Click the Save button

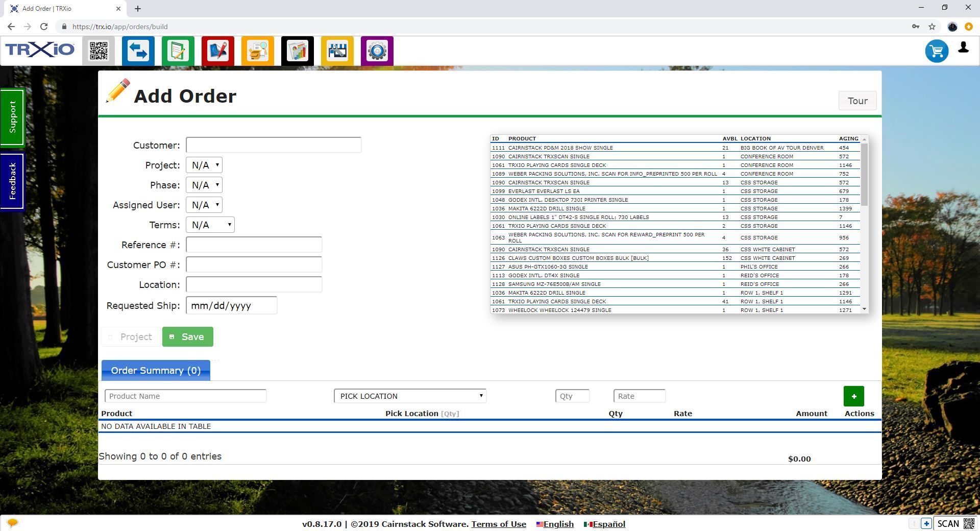(187, 336)
